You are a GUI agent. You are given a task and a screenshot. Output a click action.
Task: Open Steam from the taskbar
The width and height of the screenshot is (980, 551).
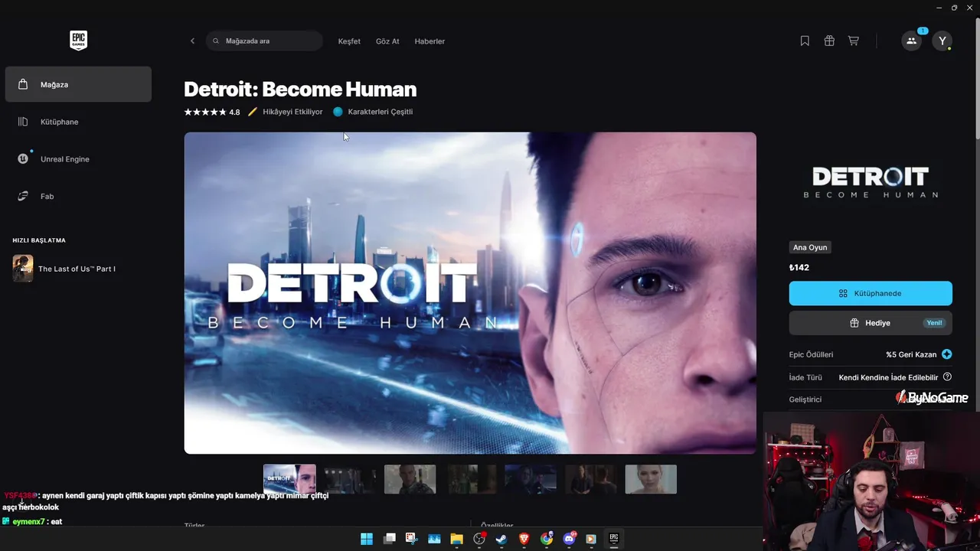501,539
